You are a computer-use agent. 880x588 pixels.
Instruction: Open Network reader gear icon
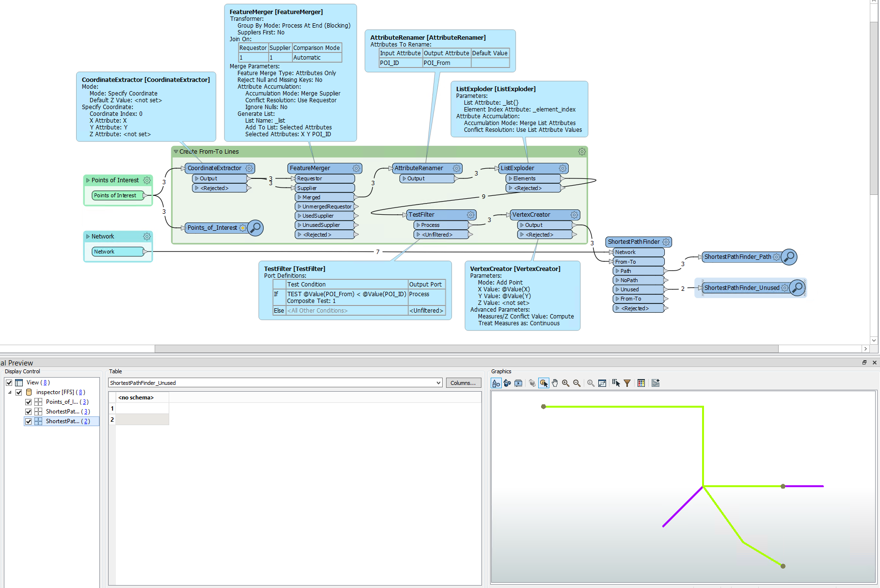[147, 237]
